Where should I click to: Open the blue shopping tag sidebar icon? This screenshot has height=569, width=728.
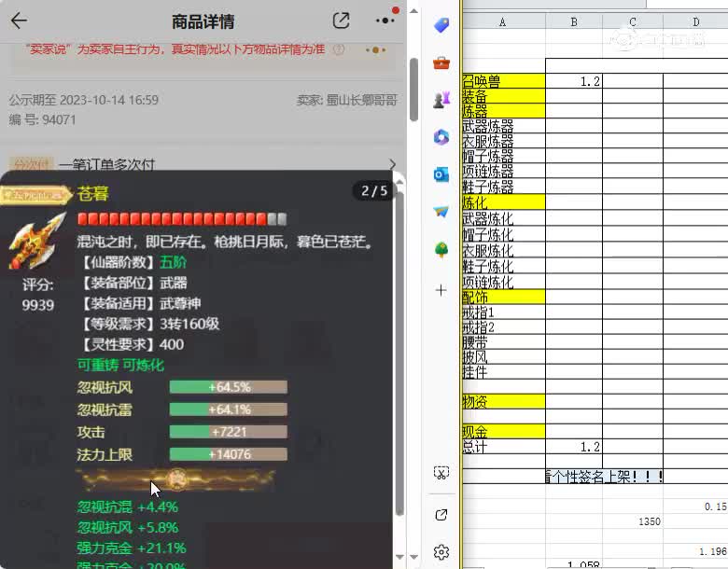pos(441,25)
